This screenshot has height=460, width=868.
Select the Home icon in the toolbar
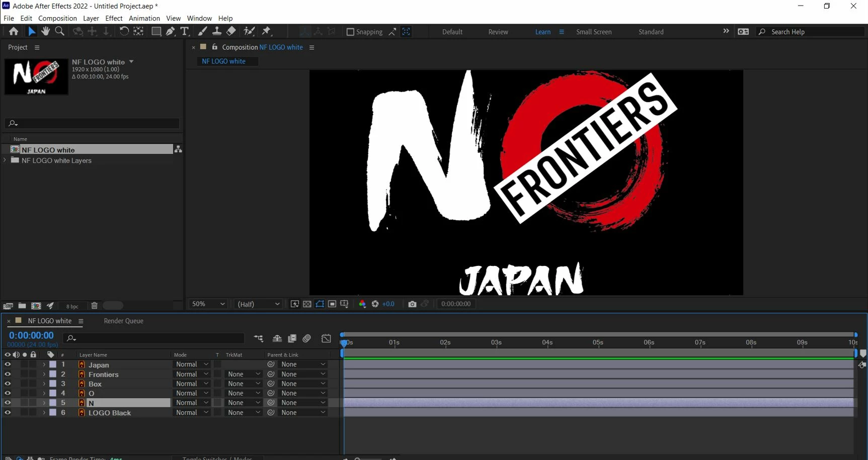(x=14, y=31)
